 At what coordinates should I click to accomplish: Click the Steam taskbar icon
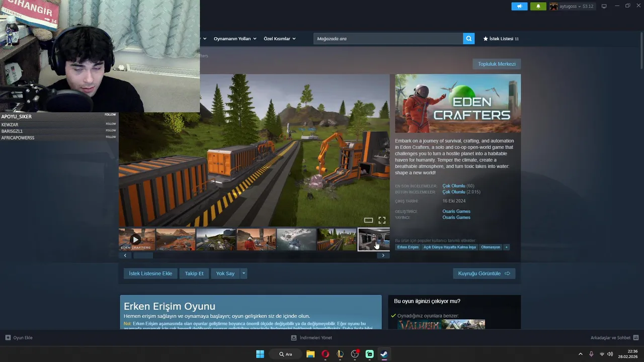coord(384,354)
